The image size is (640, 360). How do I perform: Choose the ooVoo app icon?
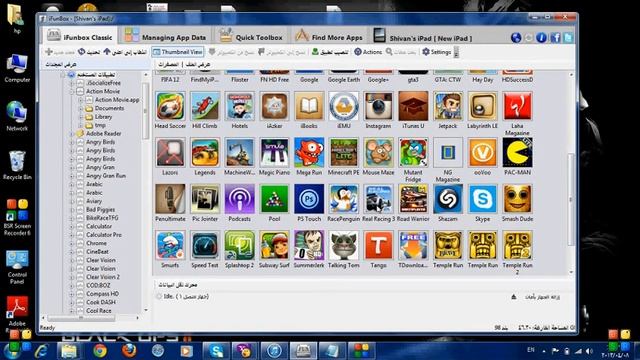(482, 153)
